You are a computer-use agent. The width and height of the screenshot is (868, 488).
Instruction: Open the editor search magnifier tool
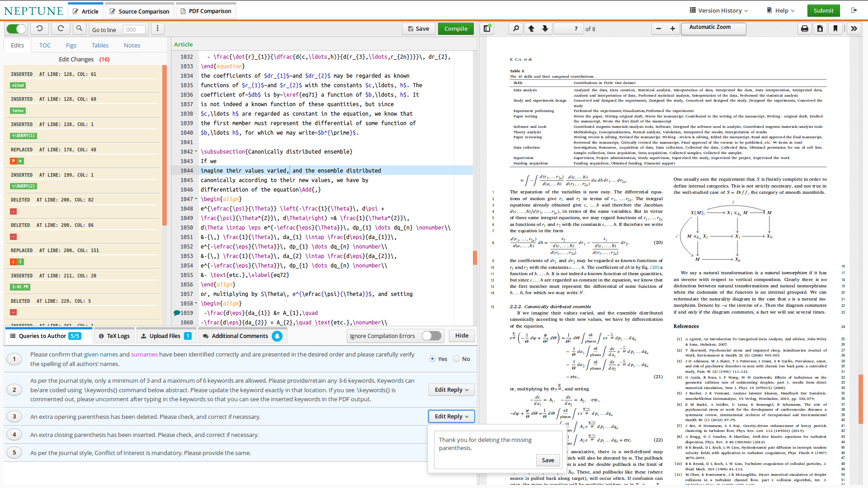tap(79, 29)
